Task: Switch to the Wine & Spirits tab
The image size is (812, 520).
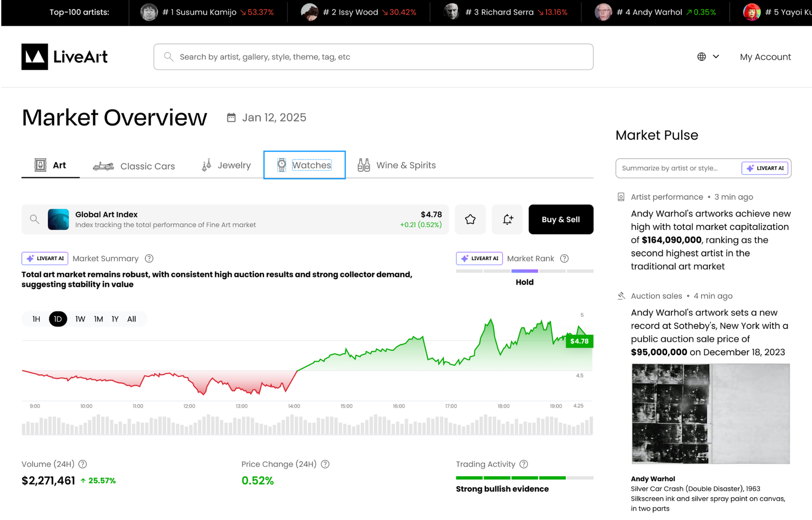Action: (x=397, y=165)
